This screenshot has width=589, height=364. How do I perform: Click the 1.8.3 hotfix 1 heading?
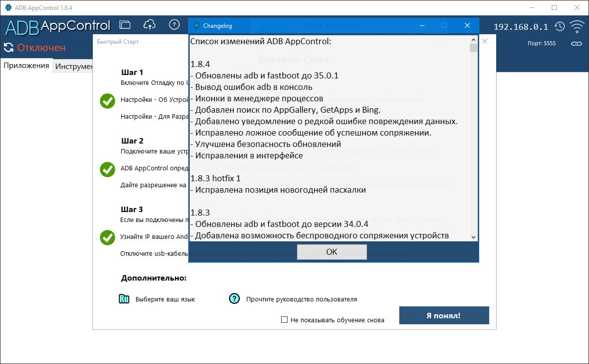tap(216, 178)
